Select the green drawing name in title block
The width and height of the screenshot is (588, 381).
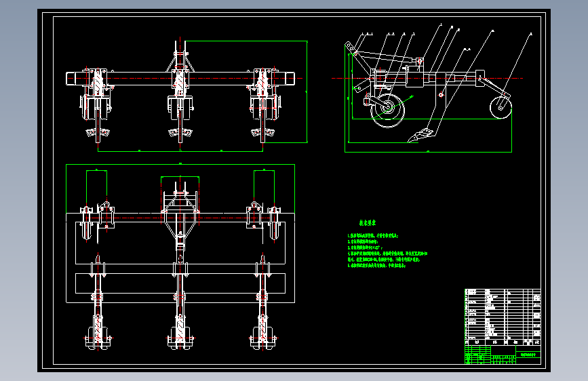(x=528, y=355)
